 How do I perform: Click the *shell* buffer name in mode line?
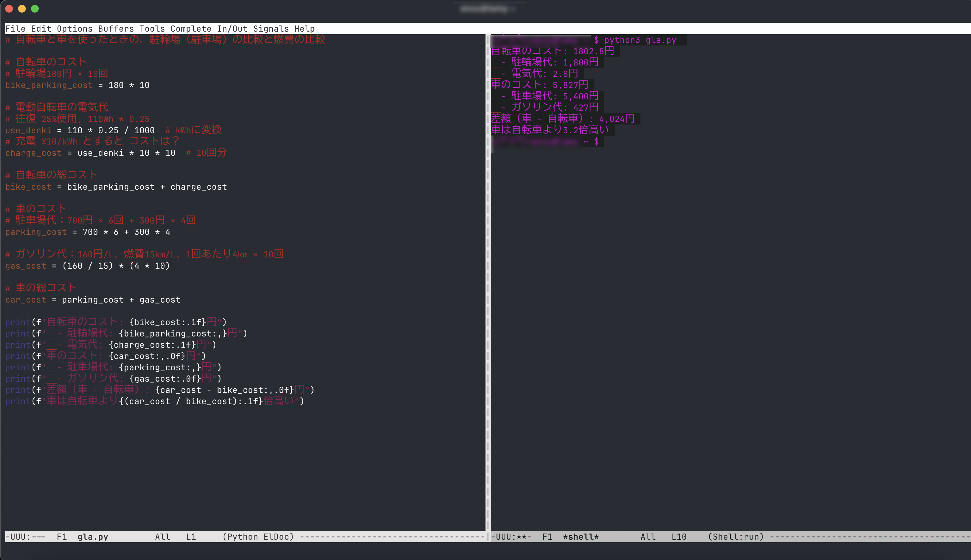(580, 537)
